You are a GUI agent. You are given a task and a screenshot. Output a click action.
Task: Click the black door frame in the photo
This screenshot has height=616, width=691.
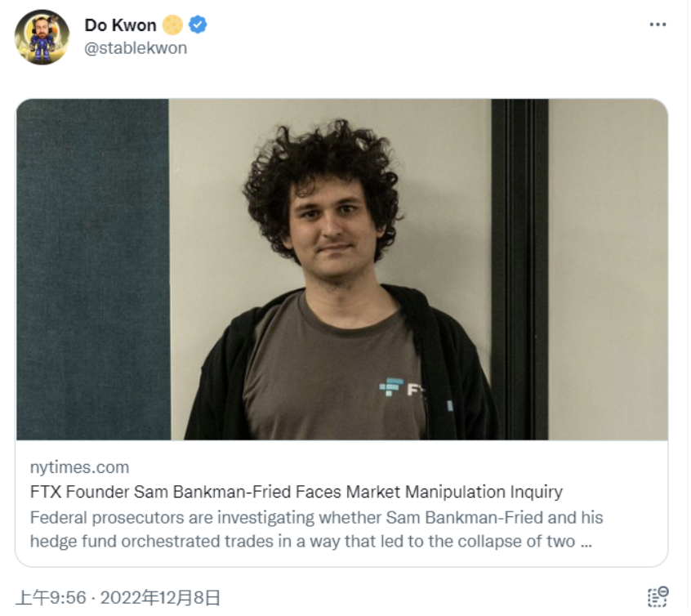point(519,270)
